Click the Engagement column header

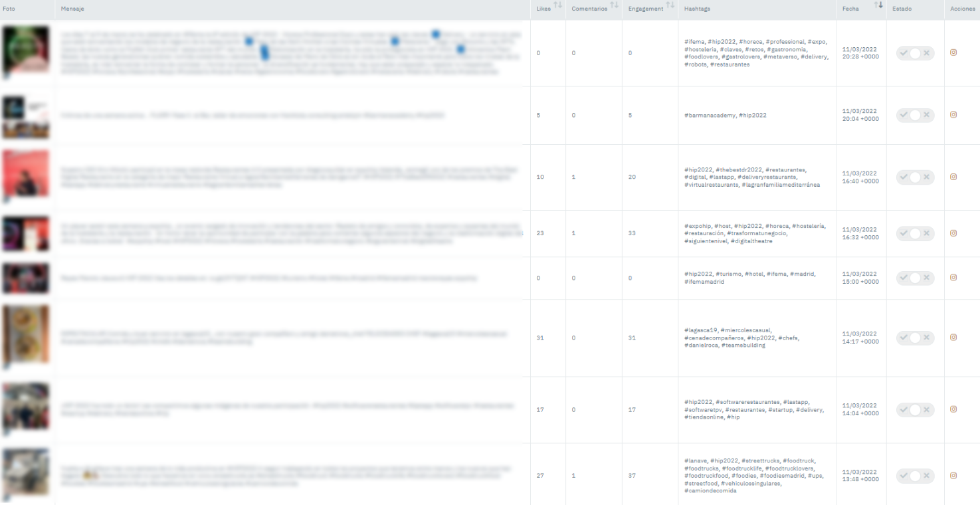(645, 9)
